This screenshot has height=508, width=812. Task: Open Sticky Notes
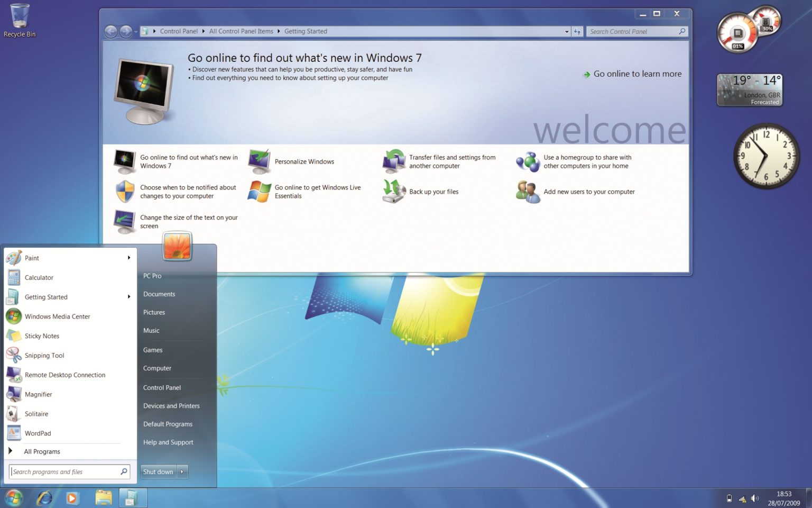pos(42,335)
